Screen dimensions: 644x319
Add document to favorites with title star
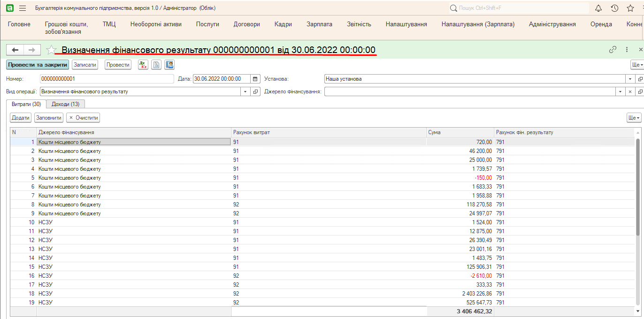coord(52,50)
